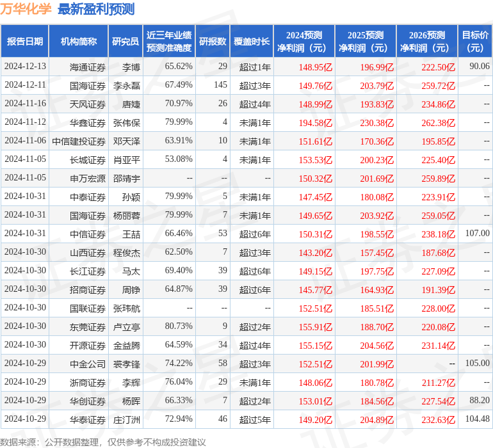Click 长江证券 institution name
Viewport: 493px width, 448px height.
tap(88, 271)
